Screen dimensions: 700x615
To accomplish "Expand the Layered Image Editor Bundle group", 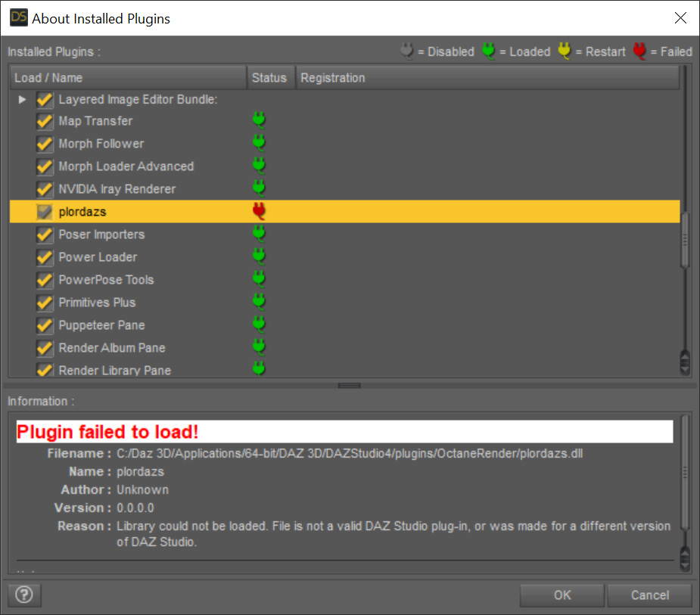I will 22,100.
